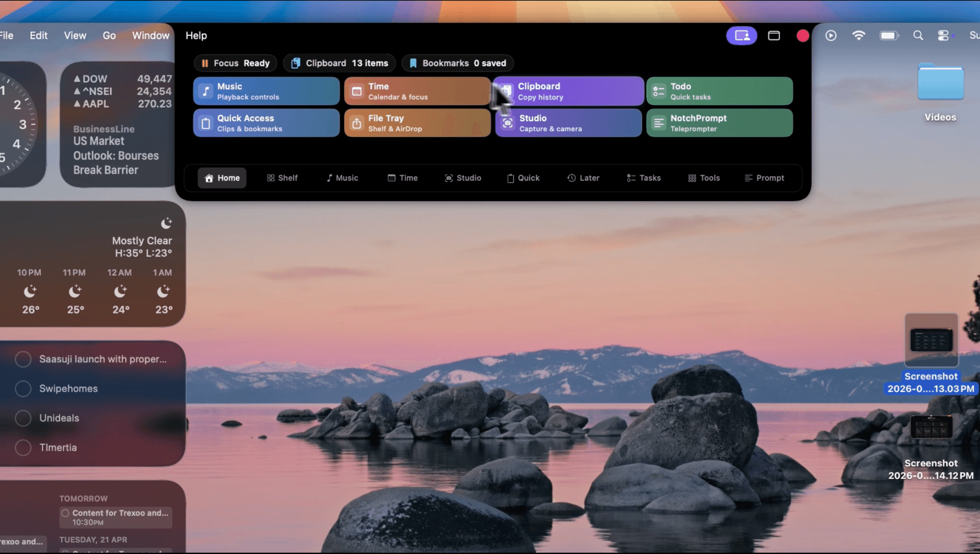Click the DOW stock row in widget
Screen dimensions: 980x554
point(122,79)
